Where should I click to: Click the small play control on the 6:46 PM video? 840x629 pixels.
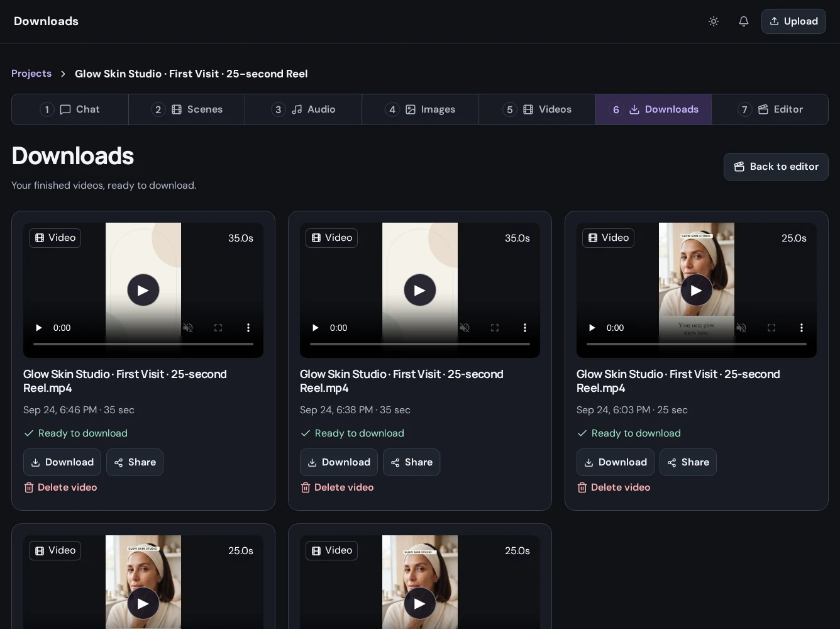click(39, 328)
